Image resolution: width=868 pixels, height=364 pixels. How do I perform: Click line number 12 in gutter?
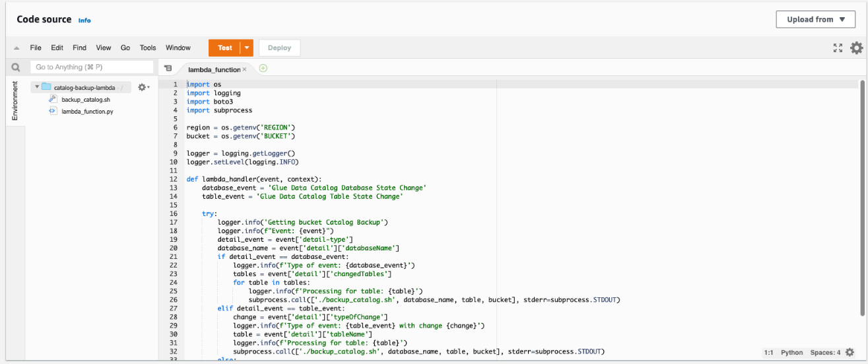[x=174, y=179]
